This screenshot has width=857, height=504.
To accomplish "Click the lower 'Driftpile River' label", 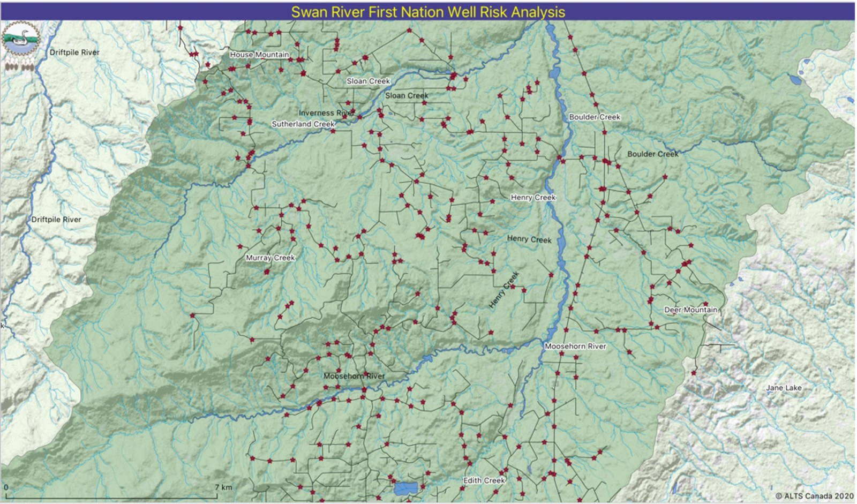I will click(56, 220).
